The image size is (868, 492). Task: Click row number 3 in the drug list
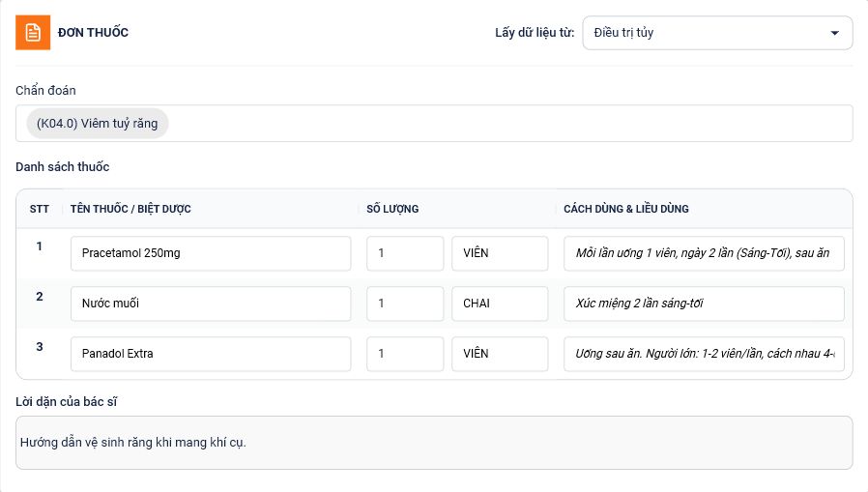(x=40, y=347)
